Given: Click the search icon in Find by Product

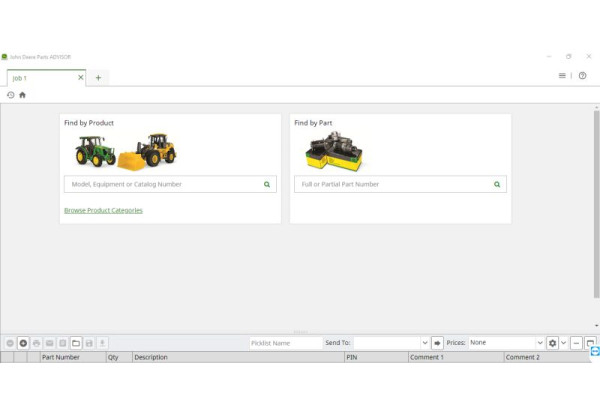Looking at the screenshot, I should [267, 184].
